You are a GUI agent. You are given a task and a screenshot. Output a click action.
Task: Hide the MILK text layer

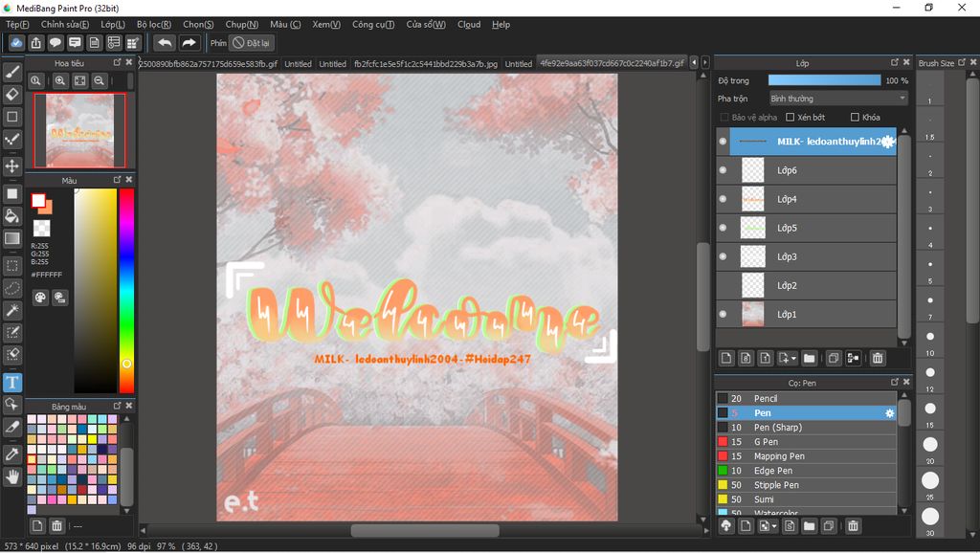724,142
